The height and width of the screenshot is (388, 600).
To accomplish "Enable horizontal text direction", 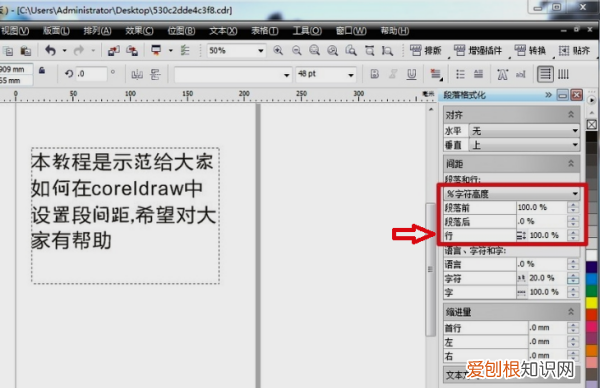I will pos(545,74).
